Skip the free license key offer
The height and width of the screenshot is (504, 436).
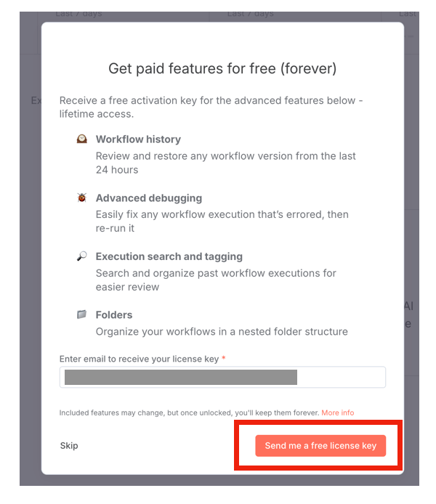pyautogui.click(x=69, y=445)
